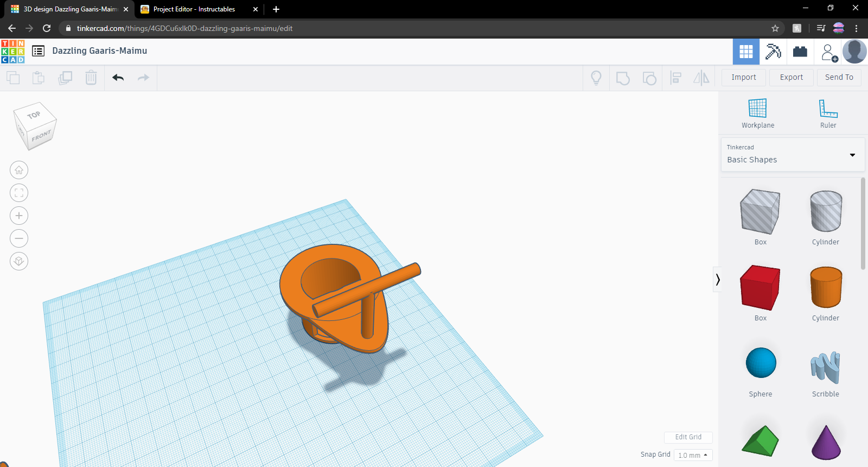Click the FRONT face of the view cube
868x467 pixels.
coord(42,135)
